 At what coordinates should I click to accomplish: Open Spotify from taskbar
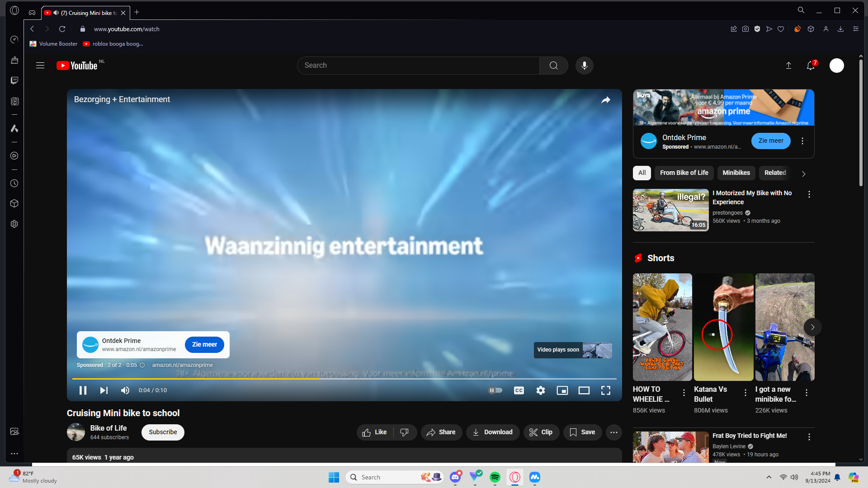coord(495,477)
